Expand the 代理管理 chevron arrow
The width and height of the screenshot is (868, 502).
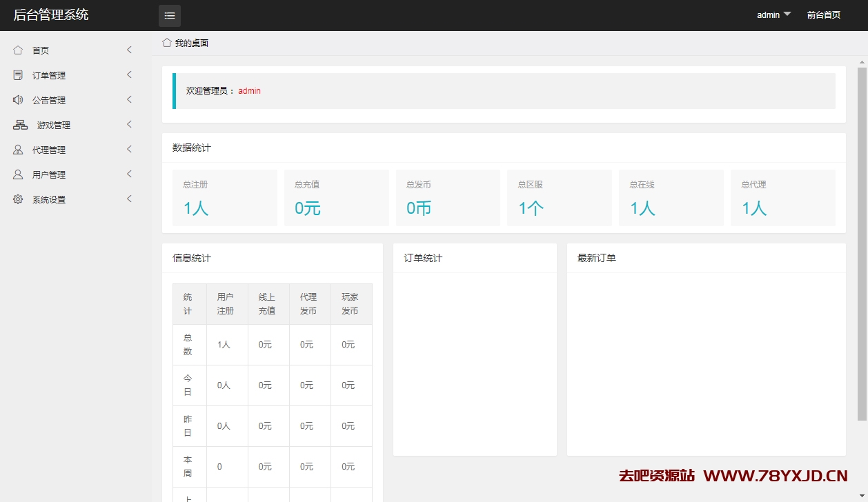point(129,149)
